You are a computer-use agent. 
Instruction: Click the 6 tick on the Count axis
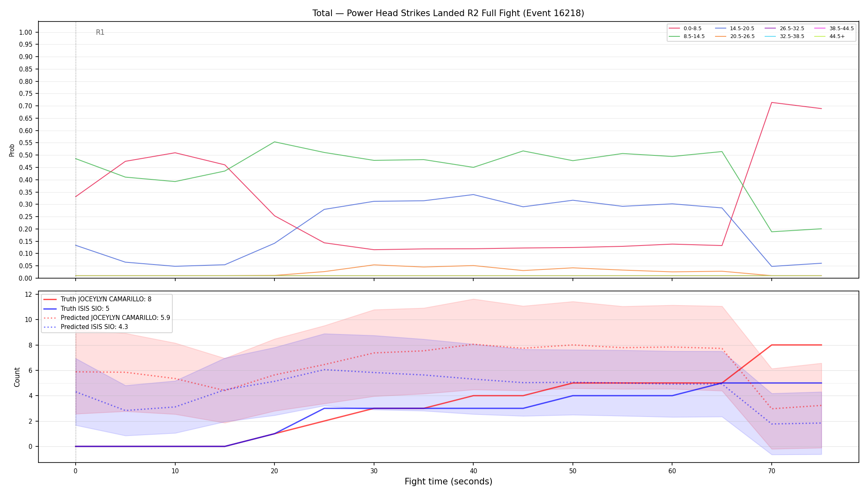[x=30, y=370]
